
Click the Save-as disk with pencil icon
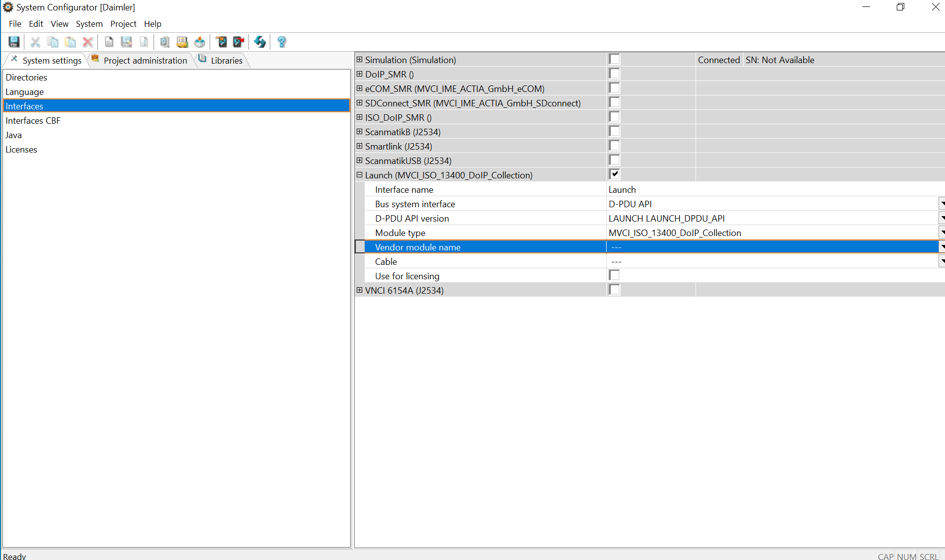coord(127,42)
